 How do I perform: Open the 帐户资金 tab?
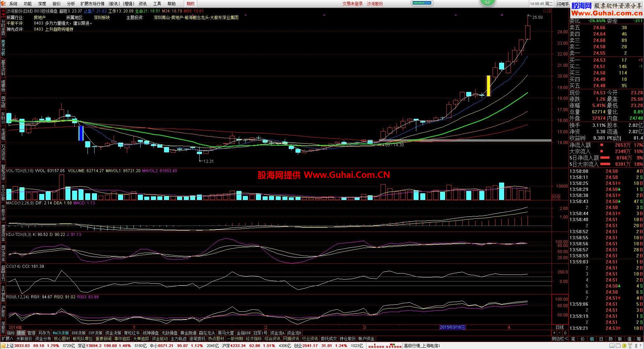click(x=366, y=339)
